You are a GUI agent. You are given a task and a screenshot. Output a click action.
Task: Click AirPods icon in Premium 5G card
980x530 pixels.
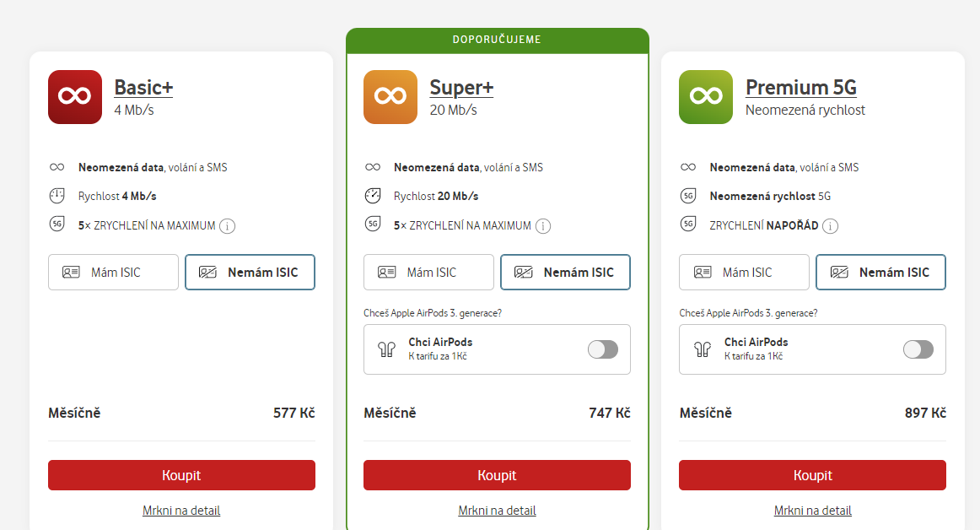tap(703, 349)
